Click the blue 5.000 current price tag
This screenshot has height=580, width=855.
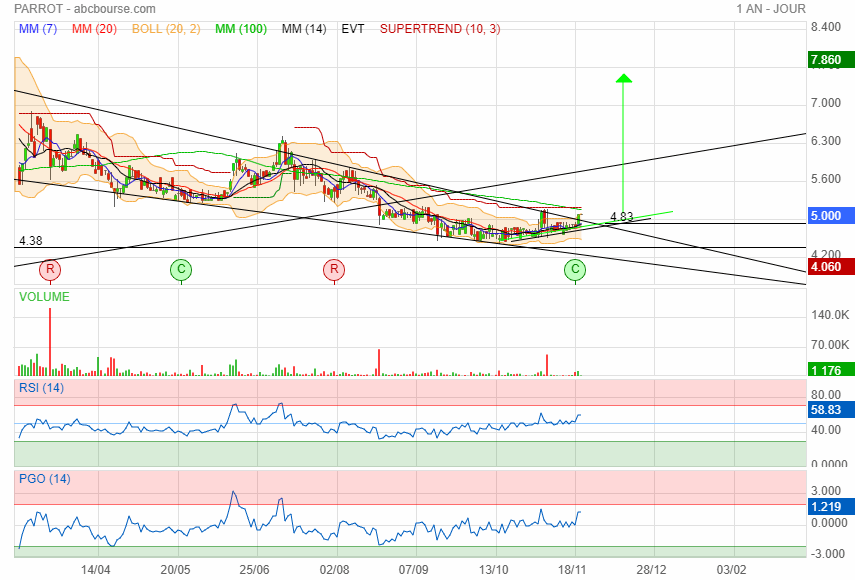click(831, 215)
